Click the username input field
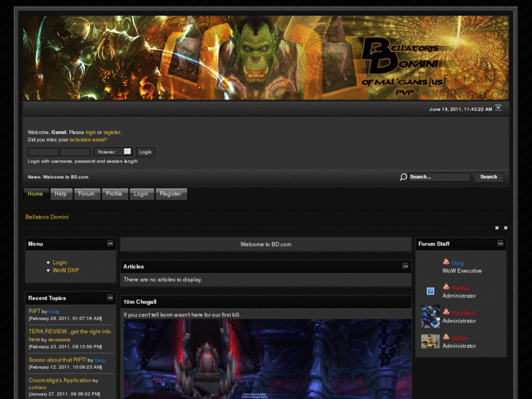This screenshot has width=532, height=399. [43, 152]
